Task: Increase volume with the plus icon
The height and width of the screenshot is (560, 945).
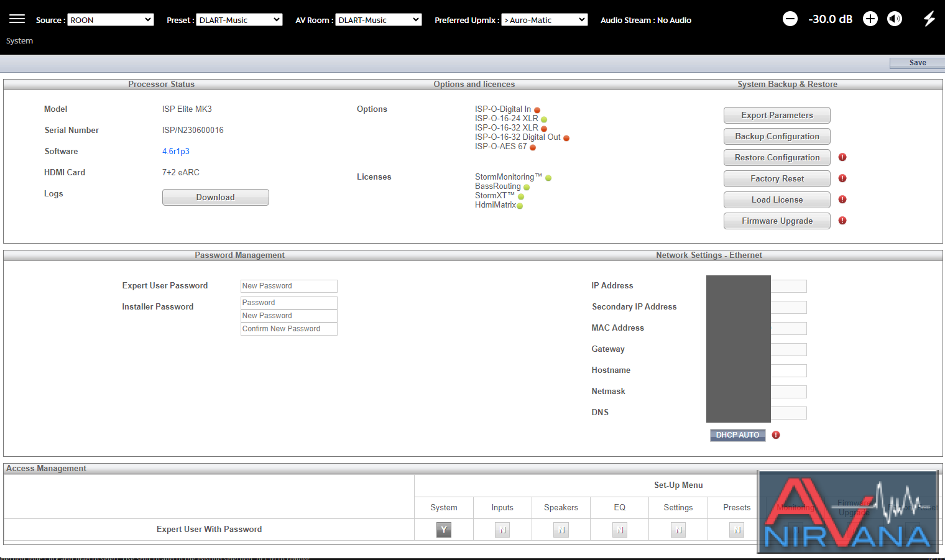Action: point(870,19)
